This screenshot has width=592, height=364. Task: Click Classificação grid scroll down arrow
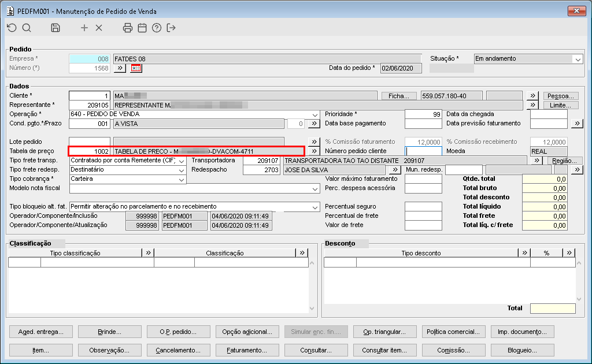[x=312, y=309]
